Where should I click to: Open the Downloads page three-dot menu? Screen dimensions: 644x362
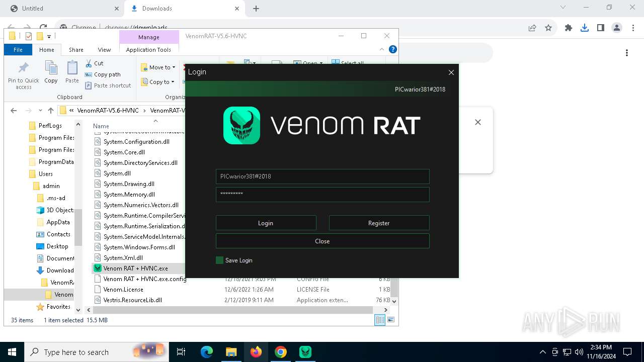click(627, 53)
